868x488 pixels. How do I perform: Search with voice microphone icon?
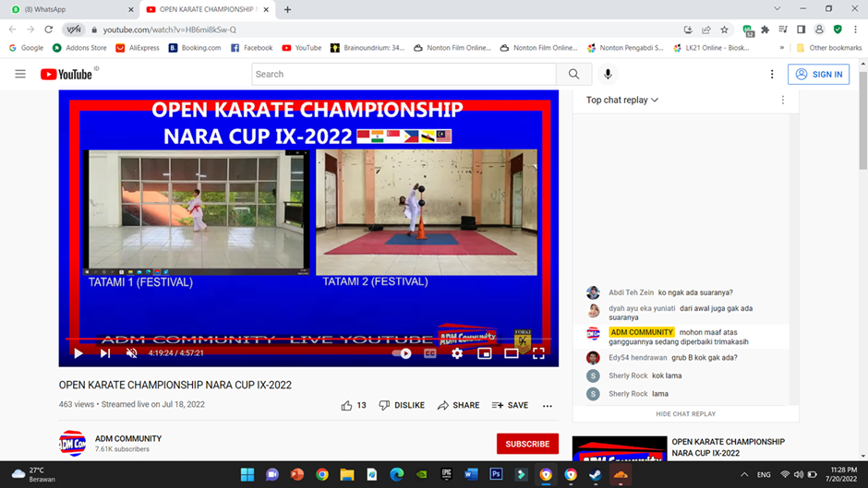pyautogui.click(x=608, y=74)
